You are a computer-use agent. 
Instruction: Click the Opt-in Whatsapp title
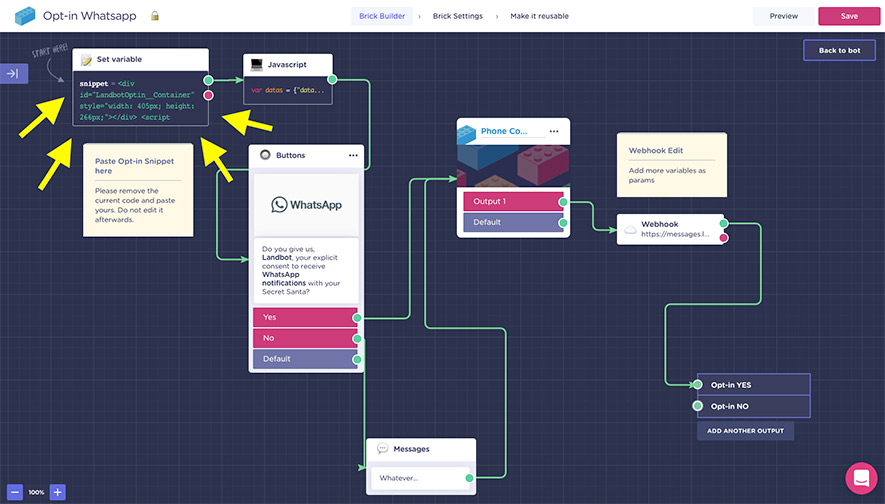(90, 16)
